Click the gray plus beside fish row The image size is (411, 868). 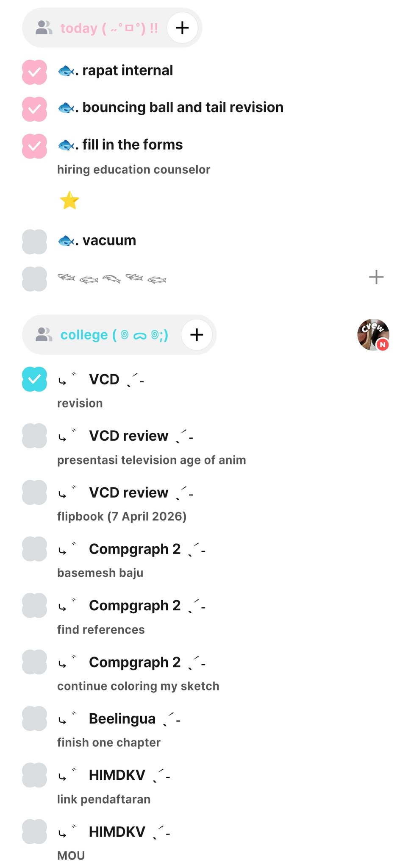(x=376, y=278)
